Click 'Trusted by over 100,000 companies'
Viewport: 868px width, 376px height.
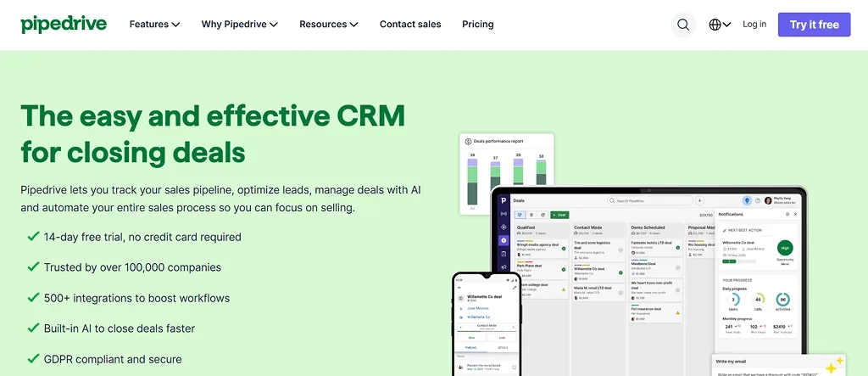coord(133,267)
